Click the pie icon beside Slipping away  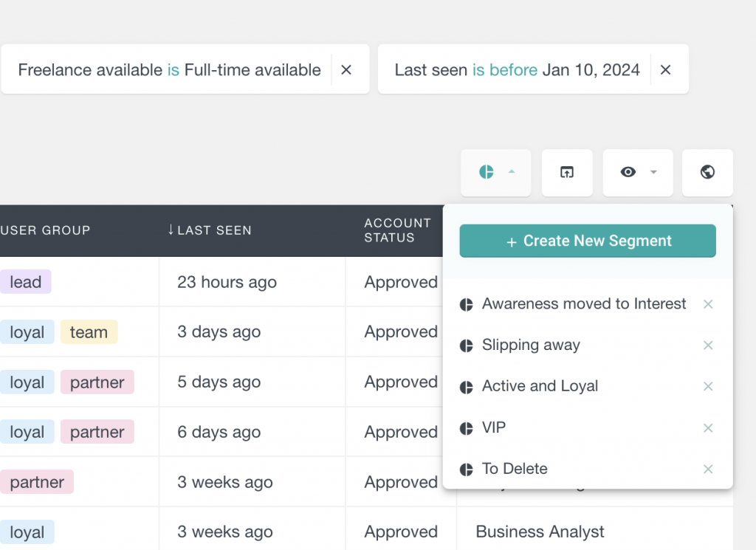(x=467, y=345)
